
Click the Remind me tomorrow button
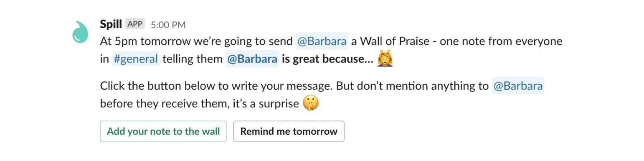pos(289,131)
